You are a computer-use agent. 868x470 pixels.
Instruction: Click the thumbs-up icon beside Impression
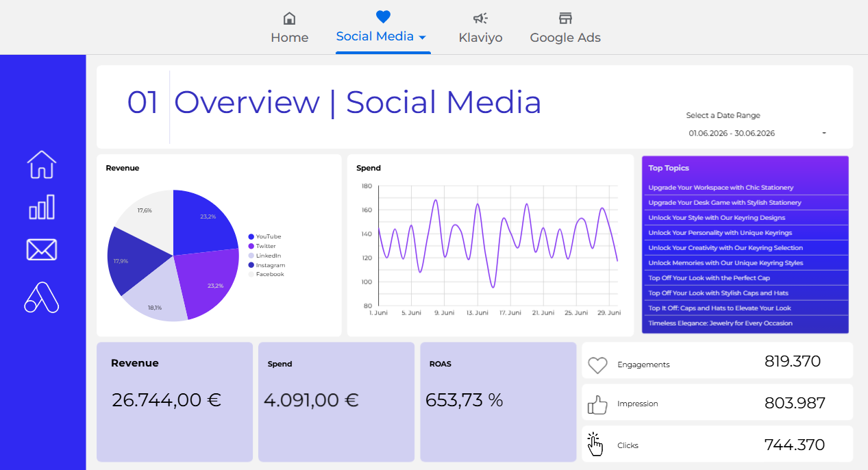point(598,405)
